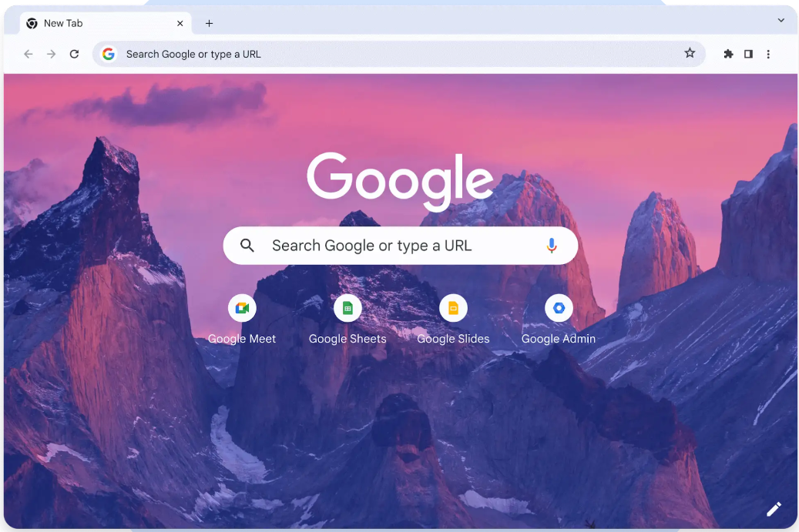Bookmark this tab with the star icon
799x532 pixels.
[690, 53]
